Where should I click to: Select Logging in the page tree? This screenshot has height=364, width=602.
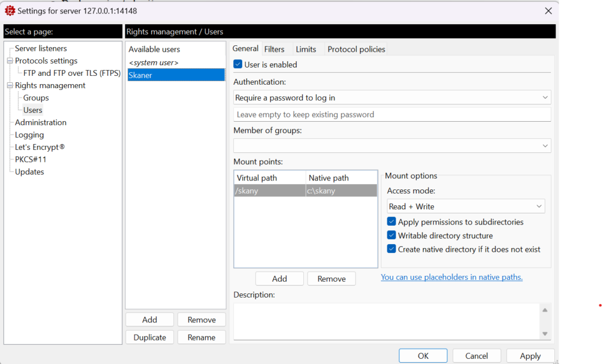[29, 135]
